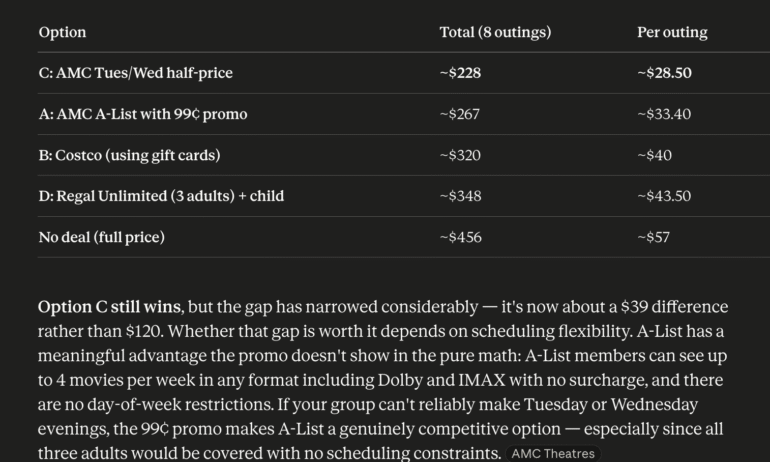This screenshot has width=770, height=462.
Task: Click the ~$33.40 per outing value
Action: (664, 114)
